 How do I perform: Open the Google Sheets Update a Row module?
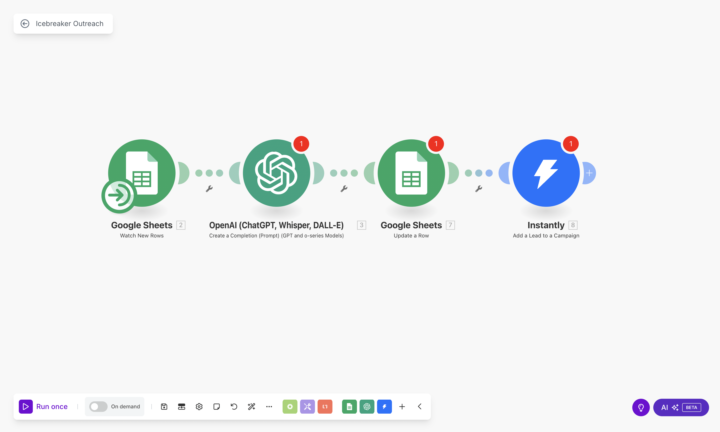[411, 173]
